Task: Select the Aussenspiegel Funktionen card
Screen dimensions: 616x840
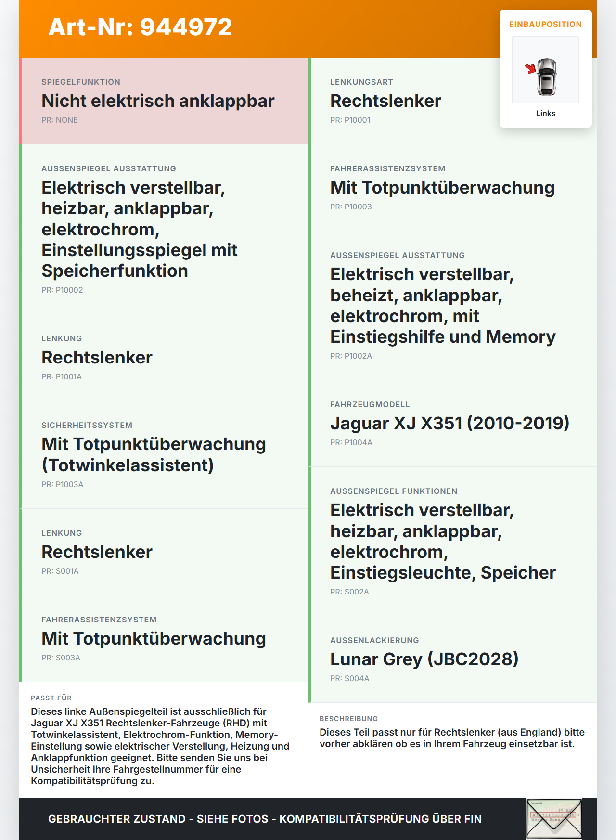Action: (452, 542)
